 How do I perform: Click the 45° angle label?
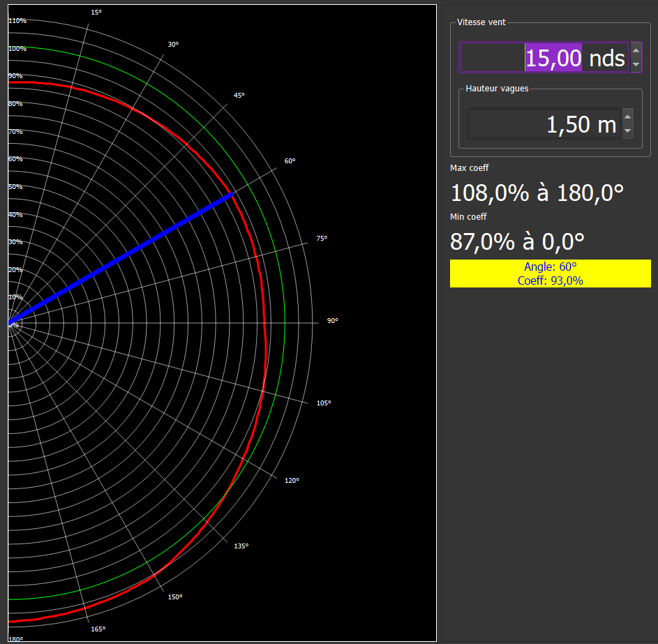click(239, 95)
